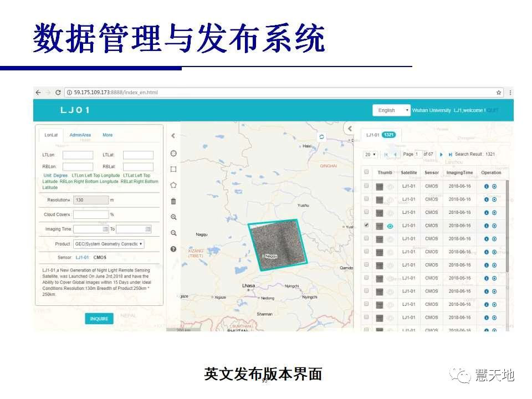Uncheck the checked result row checkbox

pos(366,226)
